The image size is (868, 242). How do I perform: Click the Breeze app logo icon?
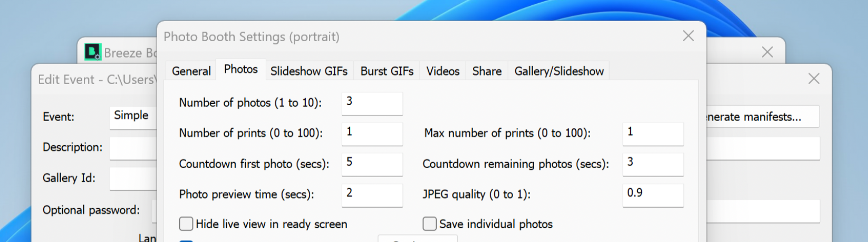[x=93, y=52]
